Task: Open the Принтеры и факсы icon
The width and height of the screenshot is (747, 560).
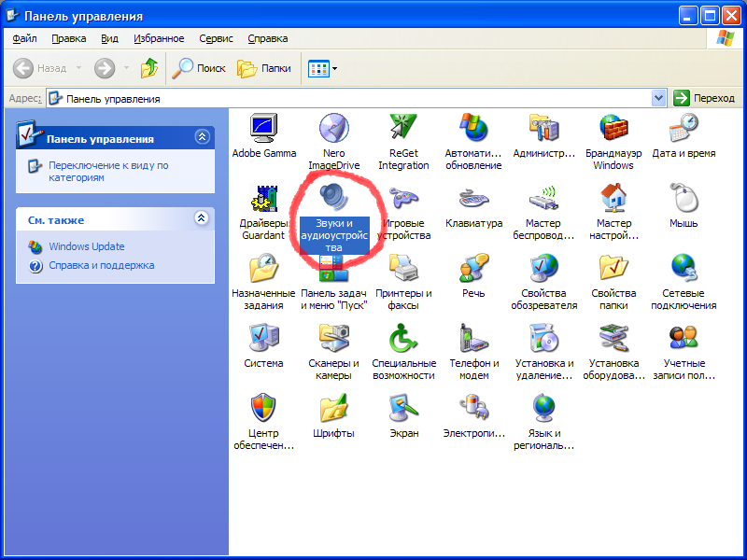Action: pyautogui.click(x=403, y=268)
